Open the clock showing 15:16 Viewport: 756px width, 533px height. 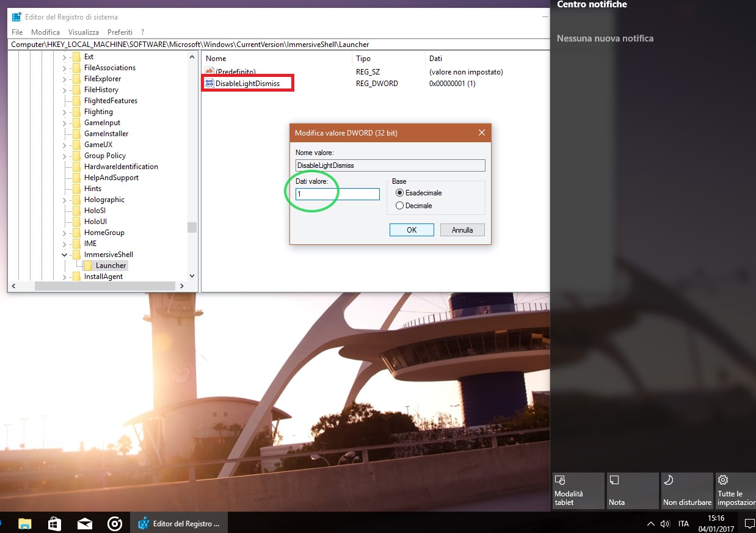tap(716, 523)
